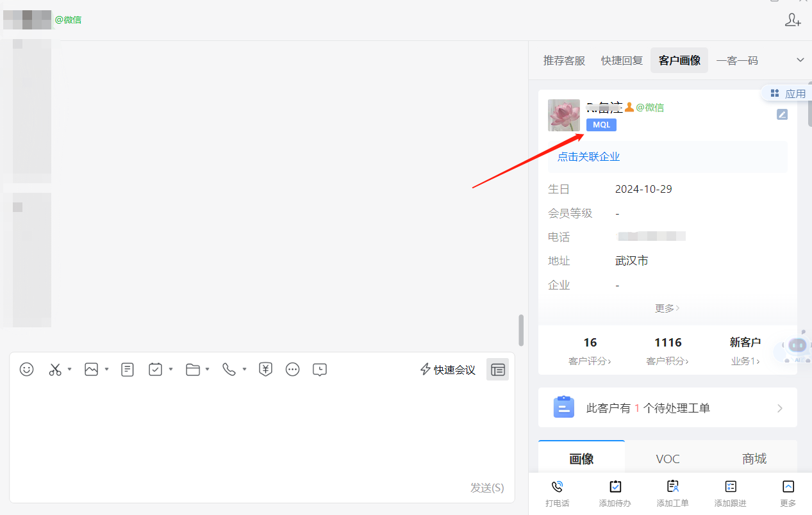Click the edit pencil icon on customer card
The image size is (812, 515).
coord(782,115)
